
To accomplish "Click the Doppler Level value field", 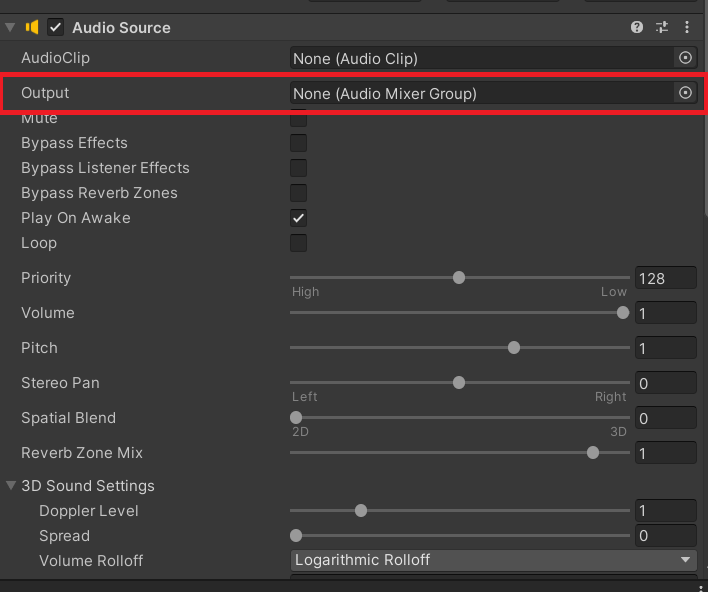I will click(x=666, y=511).
